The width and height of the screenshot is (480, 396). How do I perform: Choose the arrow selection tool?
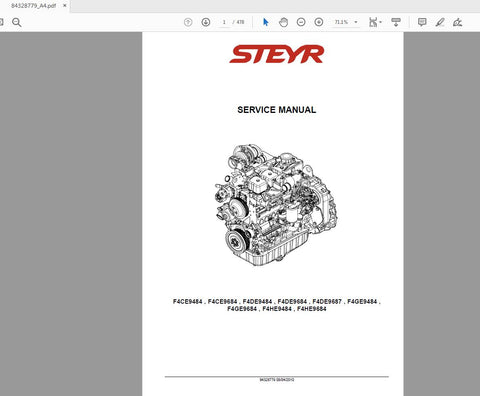click(x=265, y=22)
